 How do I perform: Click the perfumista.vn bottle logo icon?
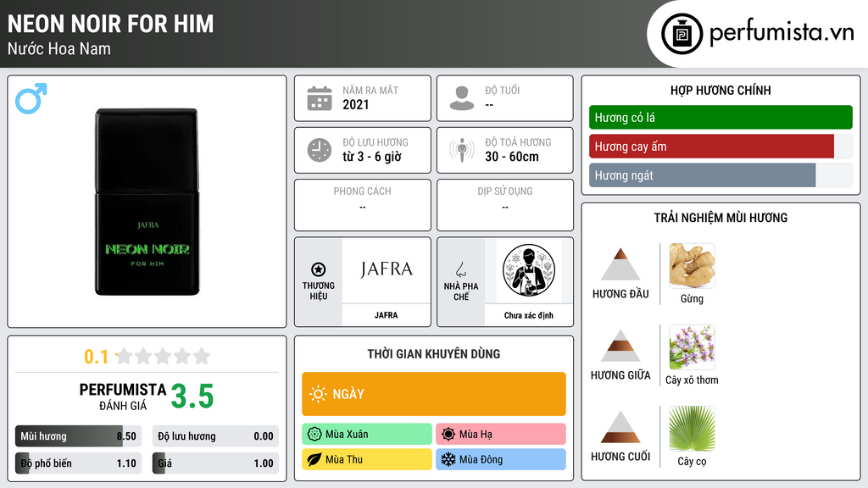tap(682, 34)
